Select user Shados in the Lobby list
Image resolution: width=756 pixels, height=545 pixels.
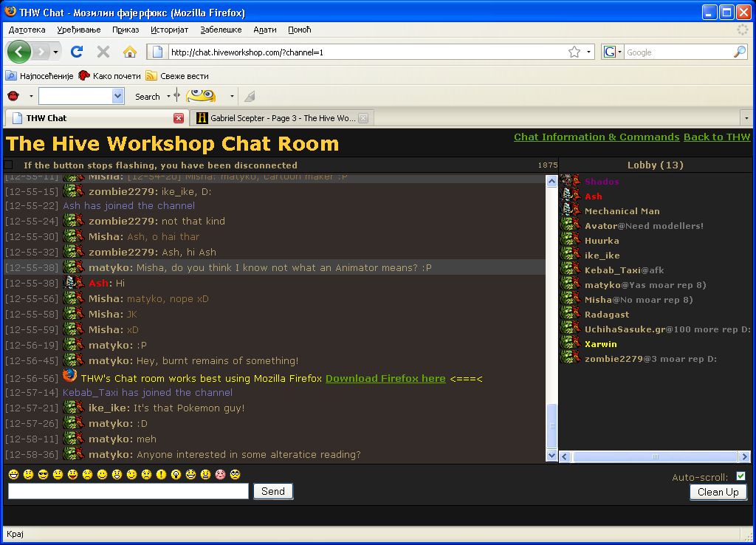click(602, 182)
